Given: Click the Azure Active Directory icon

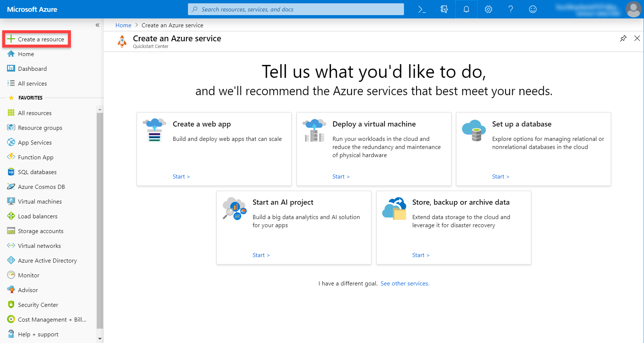Looking at the screenshot, I should tap(11, 260).
